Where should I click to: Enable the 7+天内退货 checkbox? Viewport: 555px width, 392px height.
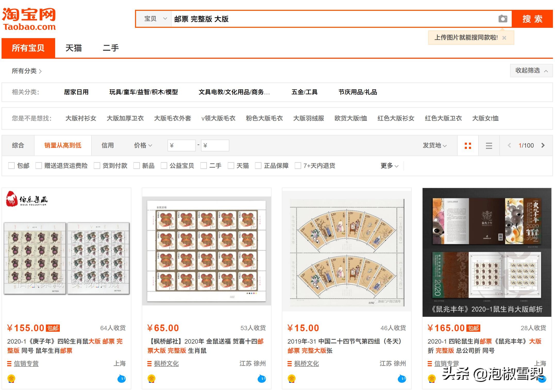coord(298,166)
